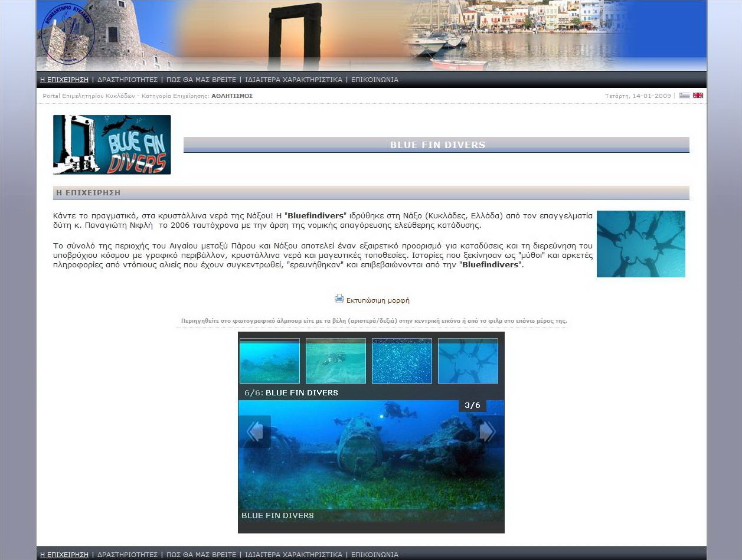Image resolution: width=742 pixels, height=560 pixels.
Task: Select the third filmstrip thumbnail with bubbles
Action: [402, 361]
